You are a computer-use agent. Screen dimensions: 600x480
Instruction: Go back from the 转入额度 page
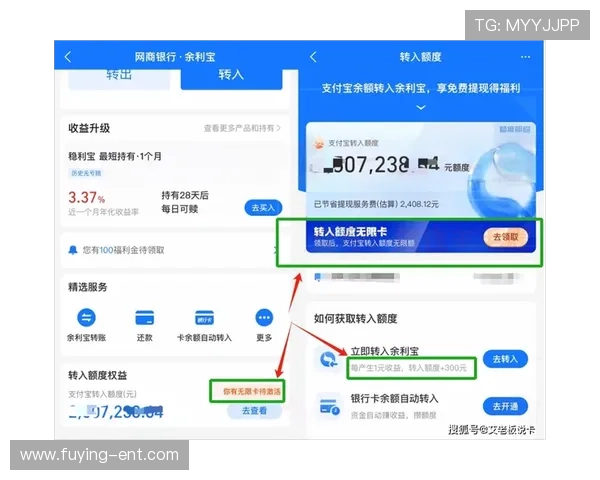click(x=313, y=57)
